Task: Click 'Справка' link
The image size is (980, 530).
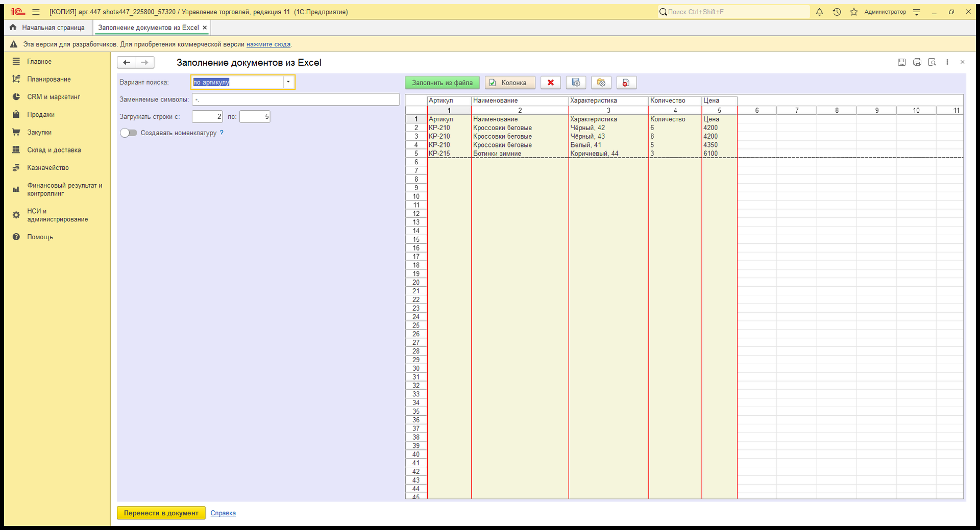Action: pos(223,513)
